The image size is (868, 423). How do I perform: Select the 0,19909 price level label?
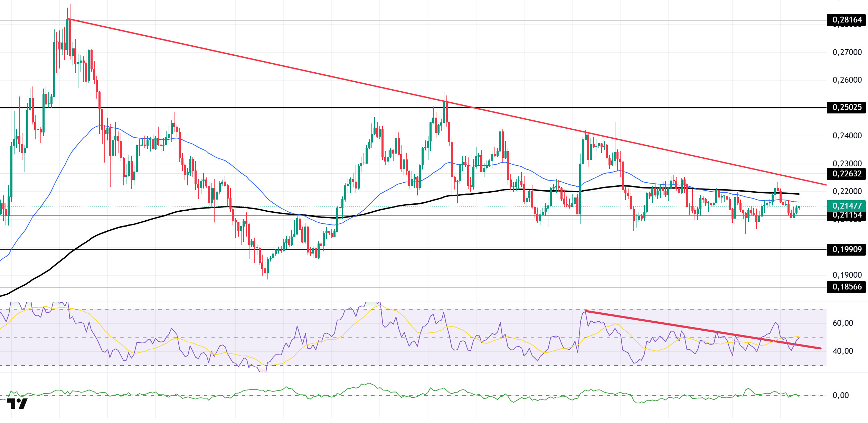847,249
